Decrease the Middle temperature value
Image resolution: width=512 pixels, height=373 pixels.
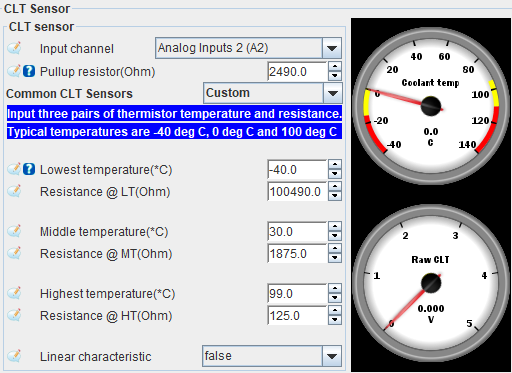coord(335,236)
